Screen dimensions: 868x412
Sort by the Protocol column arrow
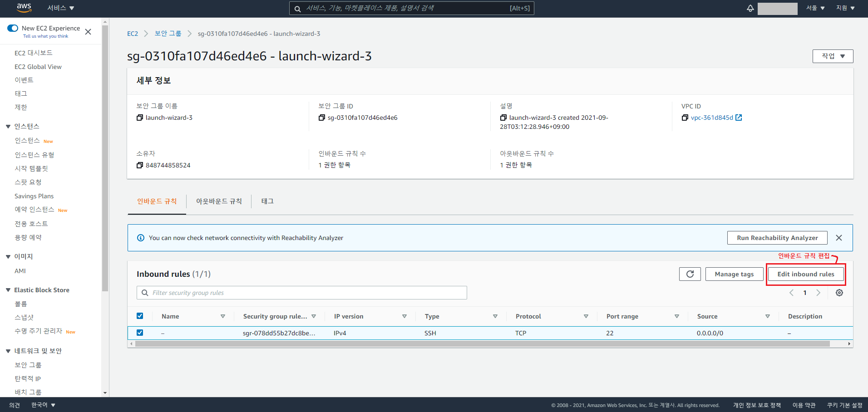[586, 316]
